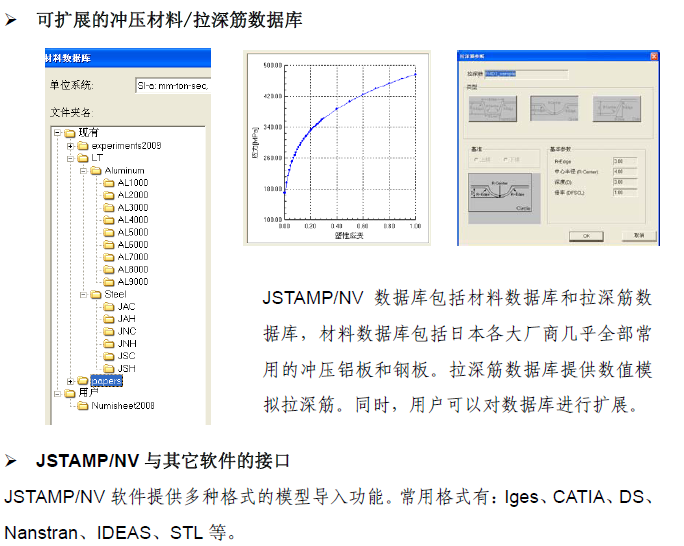The width and height of the screenshot is (684, 546).
Task: Click the 取消 cancel button
Action: click(639, 235)
